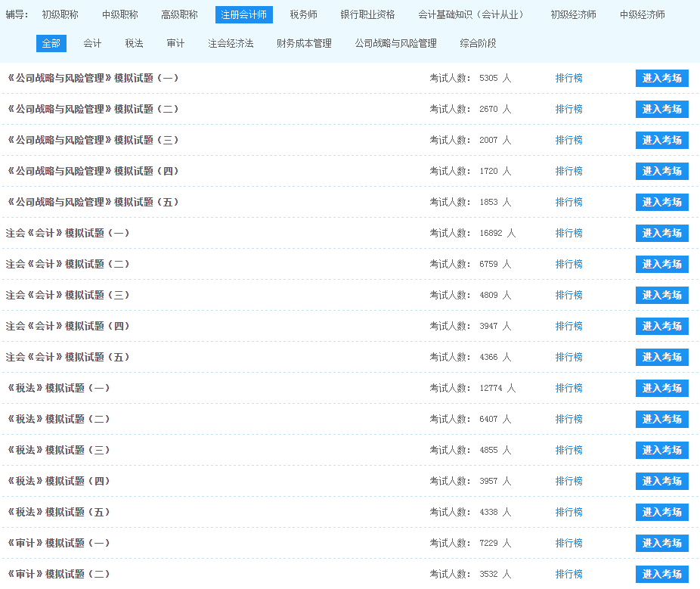Image resolution: width=700 pixels, height=589 pixels.
Task: Select the 高级职称 category
Action: click(178, 14)
